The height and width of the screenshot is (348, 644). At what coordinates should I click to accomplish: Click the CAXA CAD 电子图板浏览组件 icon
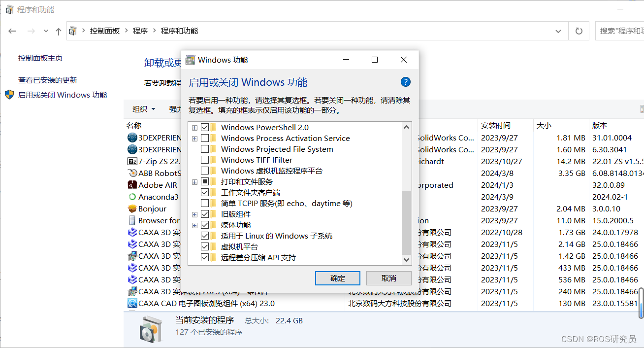[132, 303]
